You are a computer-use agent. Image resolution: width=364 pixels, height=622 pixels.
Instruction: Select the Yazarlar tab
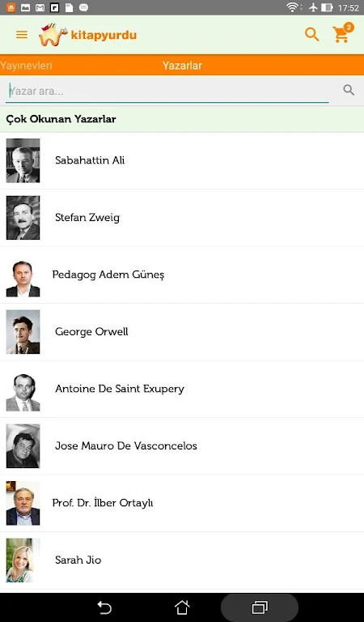click(182, 66)
